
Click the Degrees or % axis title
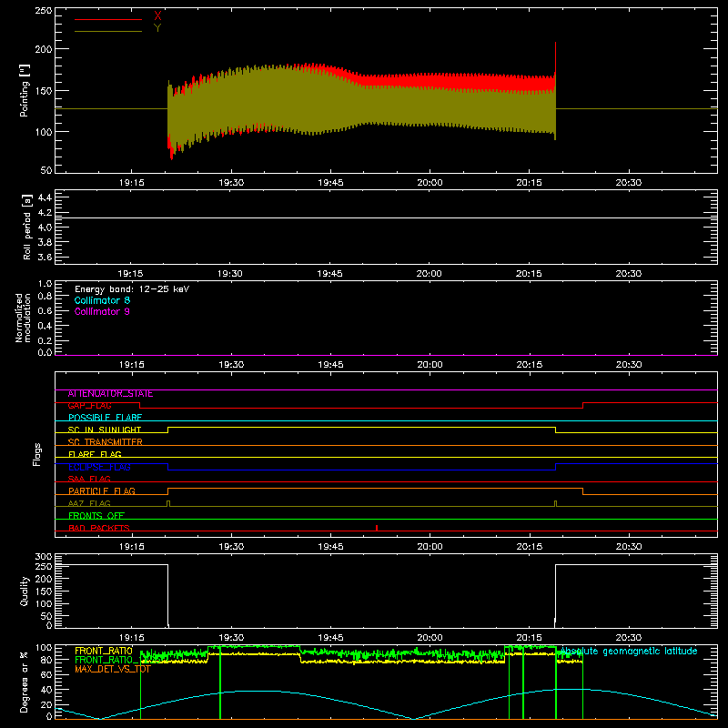[25, 682]
